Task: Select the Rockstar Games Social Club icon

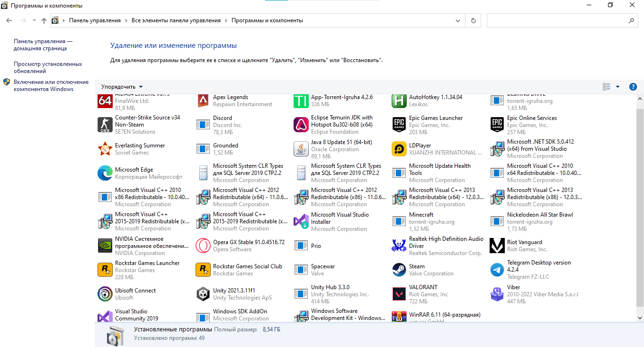Action: (x=203, y=270)
